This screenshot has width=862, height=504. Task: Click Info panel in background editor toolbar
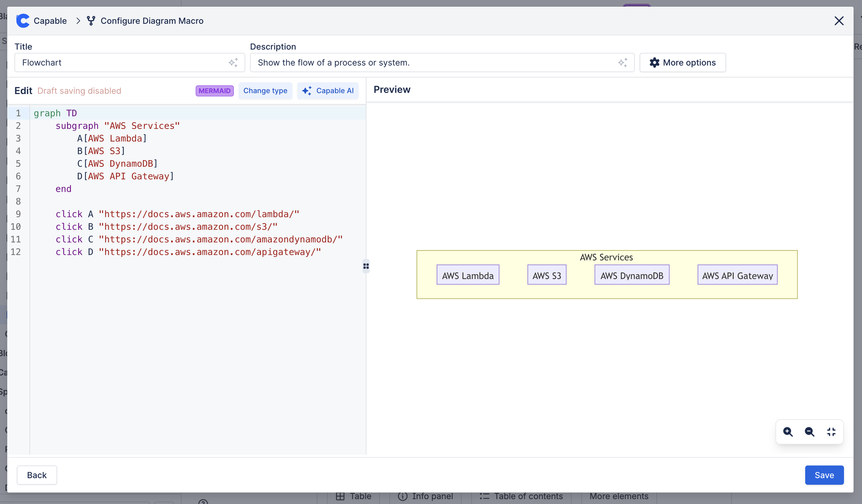(425, 496)
